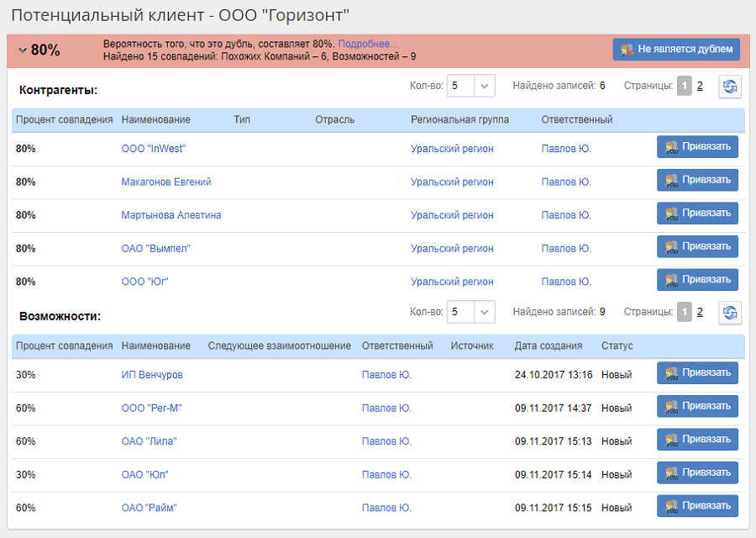Bind the ИП Венчуров opportunity
756x538 pixels.
[697, 373]
